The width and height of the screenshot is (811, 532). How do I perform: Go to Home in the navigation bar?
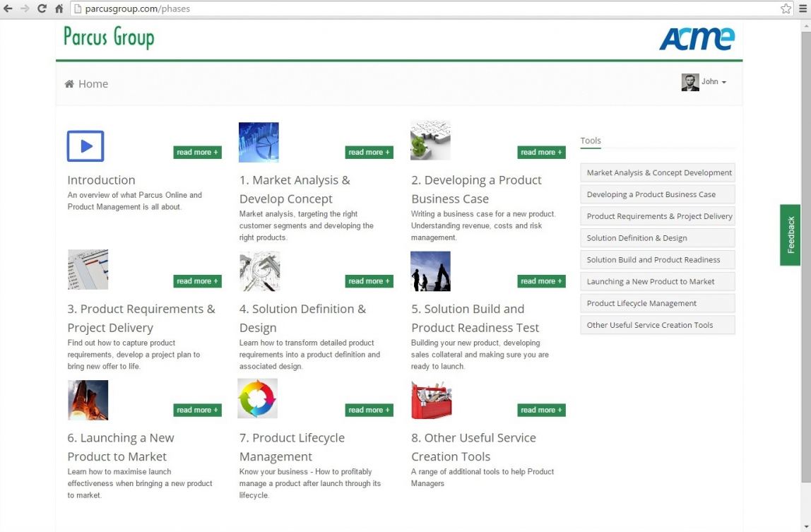[x=86, y=84]
